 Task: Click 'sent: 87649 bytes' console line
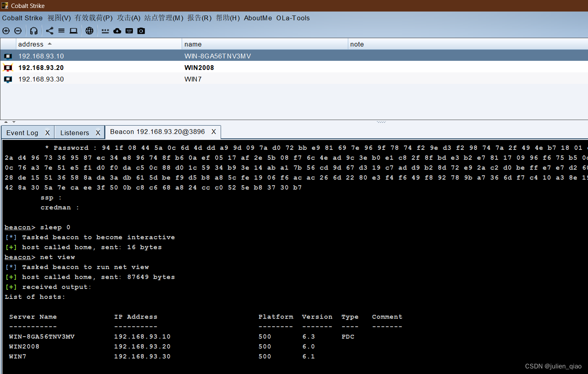point(138,277)
